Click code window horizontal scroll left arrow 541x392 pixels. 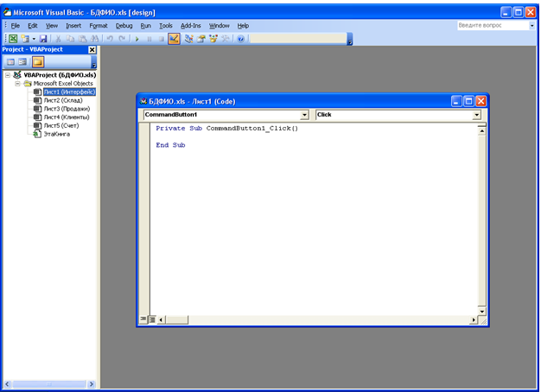pyautogui.click(x=161, y=320)
